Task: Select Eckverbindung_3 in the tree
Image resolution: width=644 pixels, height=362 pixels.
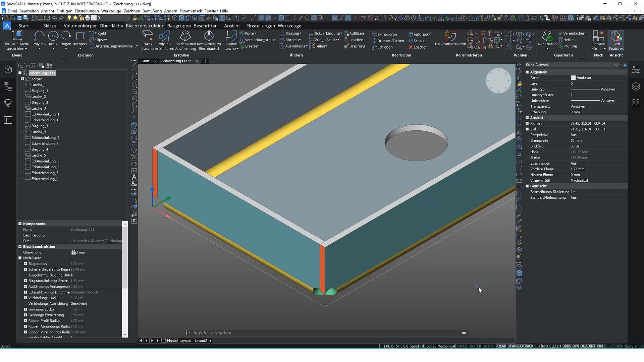Action: coord(45,173)
